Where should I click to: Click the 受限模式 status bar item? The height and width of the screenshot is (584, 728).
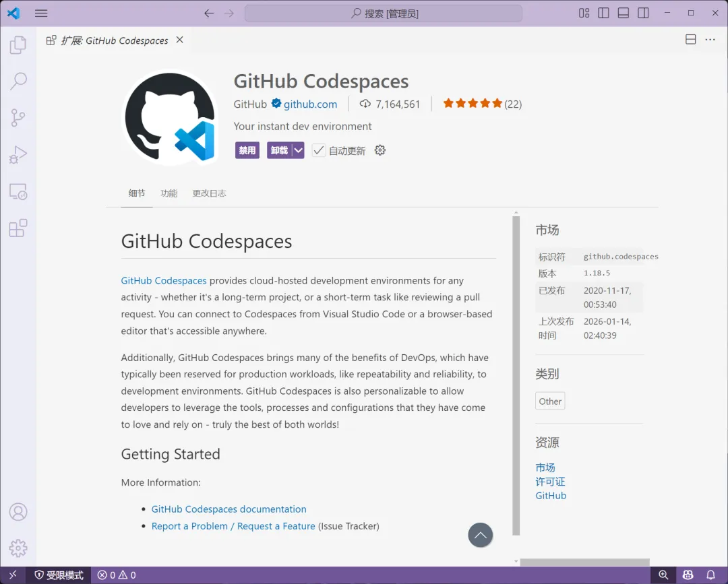pos(59,575)
